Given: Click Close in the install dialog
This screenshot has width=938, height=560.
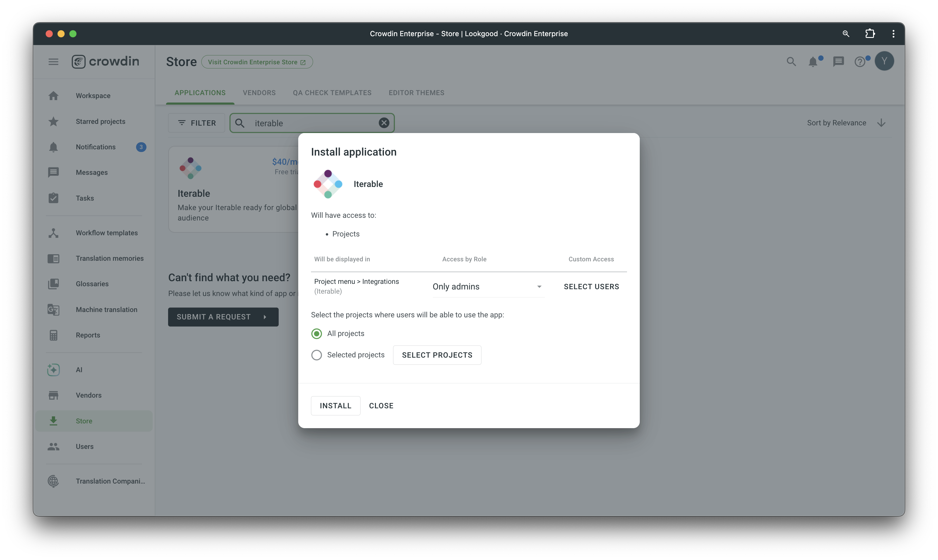Looking at the screenshot, I should point(381,406).
